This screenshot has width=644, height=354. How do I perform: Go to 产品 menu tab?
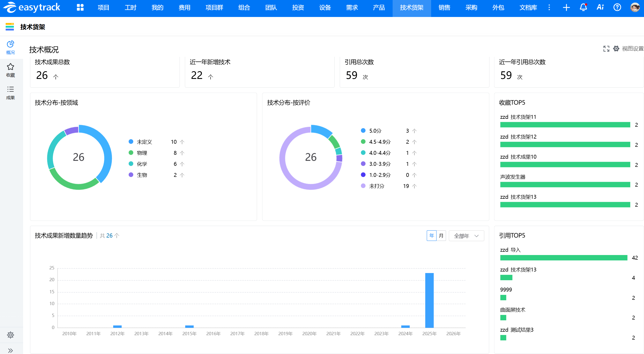click(379, 7)
